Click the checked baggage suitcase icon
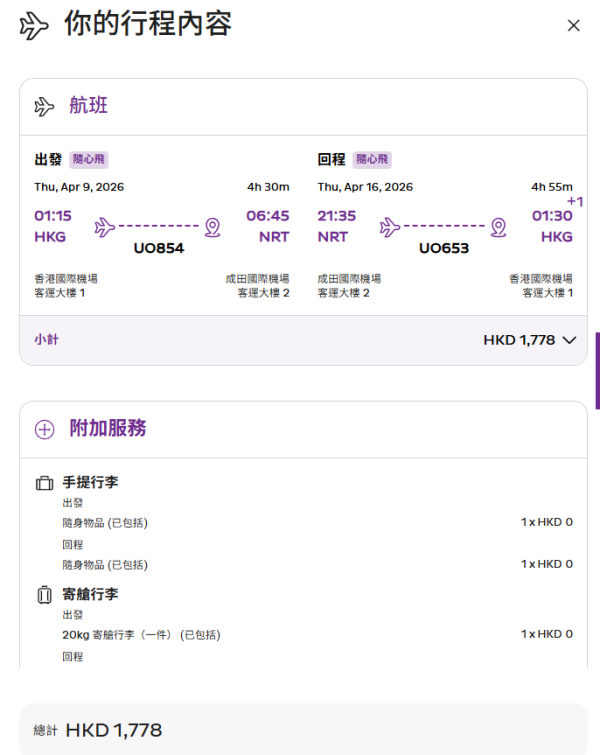Viewport: 600px width, 755px height. (x=44, y=595)
